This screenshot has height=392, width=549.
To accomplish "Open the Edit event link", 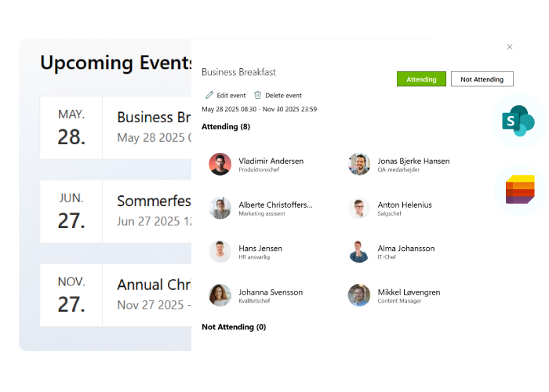I will click(x=231, y=96).
